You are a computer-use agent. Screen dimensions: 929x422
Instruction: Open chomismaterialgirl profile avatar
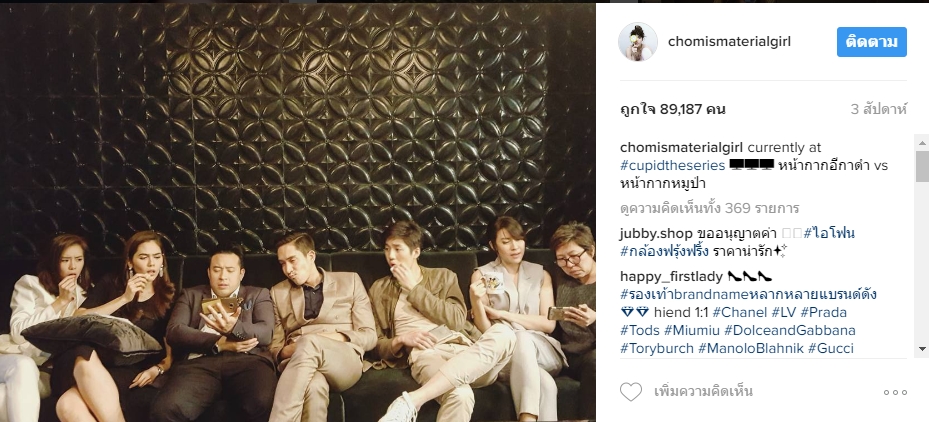pos(638,41)
